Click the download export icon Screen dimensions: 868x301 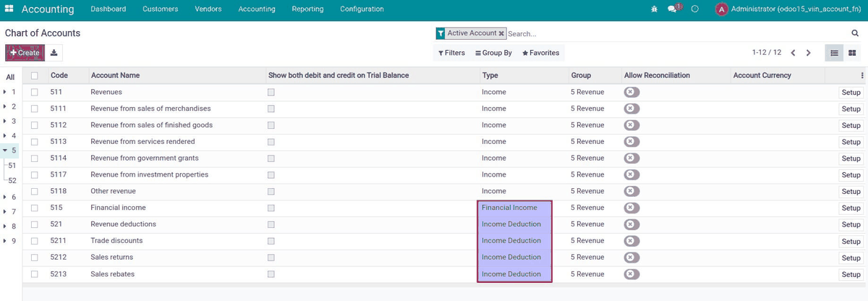[54, 53]
